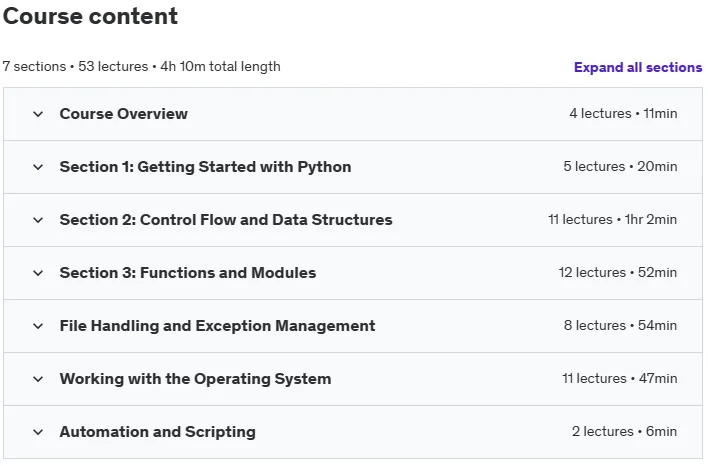Click the chevron icon beside Course Overview
Screen dimensions: 708x466
(x=38, y=114)
